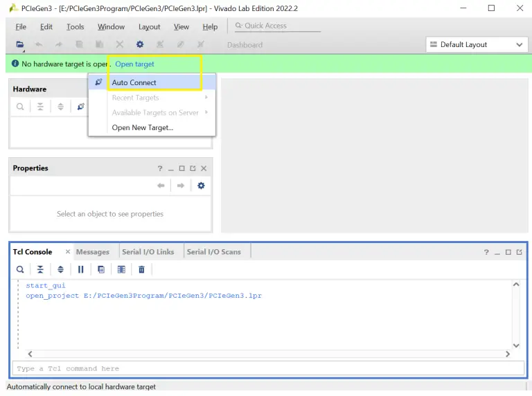Click Hardware panel auto connect plug icon
532x396 pixels.
[81, 107]
